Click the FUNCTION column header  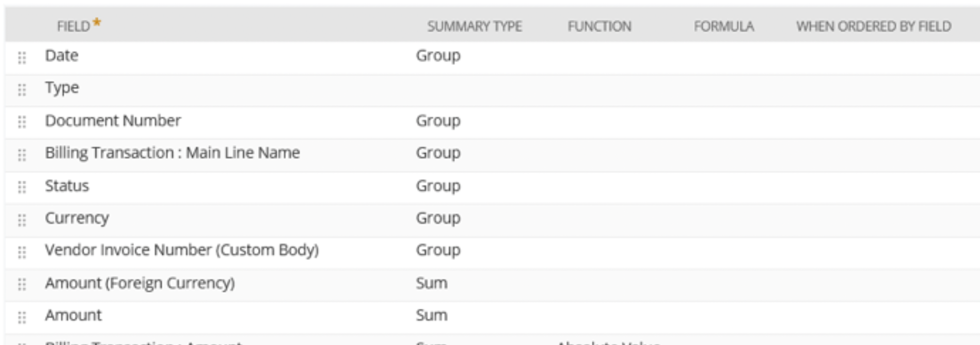[x=599, y=26]
